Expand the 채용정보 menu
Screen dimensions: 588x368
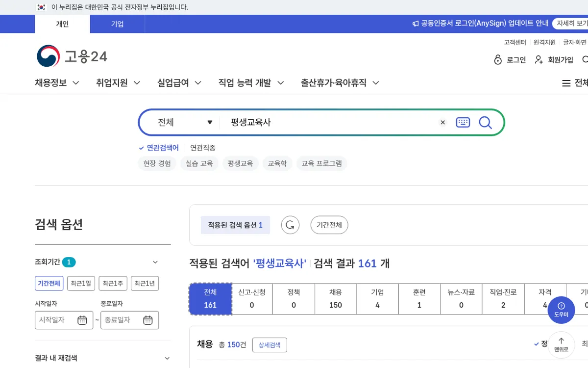coord(57,83)
